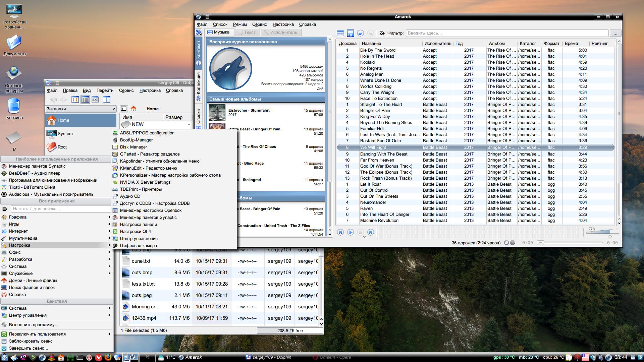The image size is (644, 362).
Task: Click Заблокировать сеанс entry
Action: click(x=56, y=341)
